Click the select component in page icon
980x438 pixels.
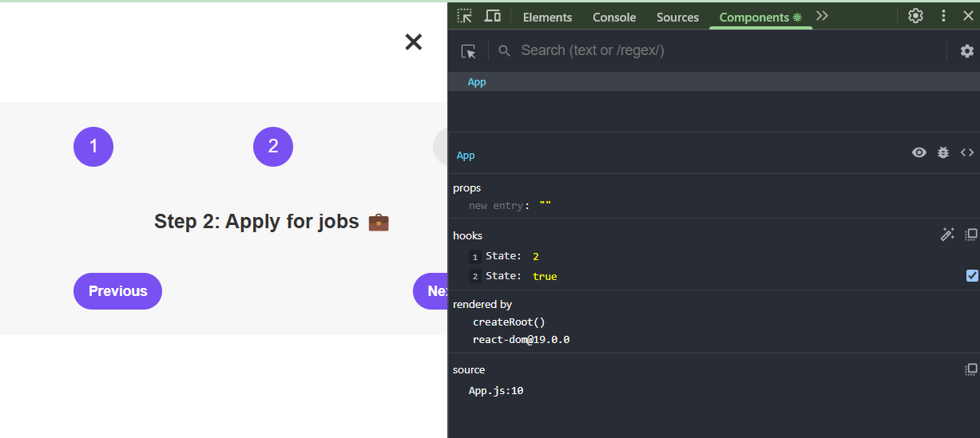point(469,51)
